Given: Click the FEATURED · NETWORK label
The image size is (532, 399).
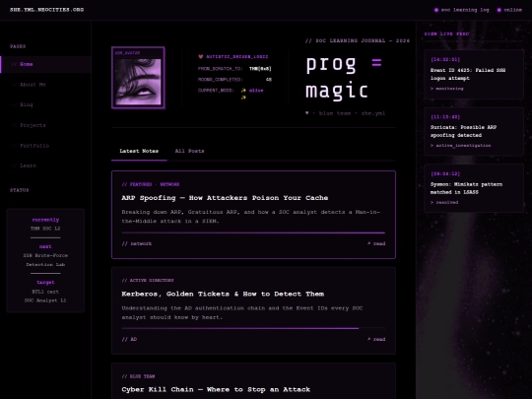Looking at the screenshot, I should tap(151, 184).
